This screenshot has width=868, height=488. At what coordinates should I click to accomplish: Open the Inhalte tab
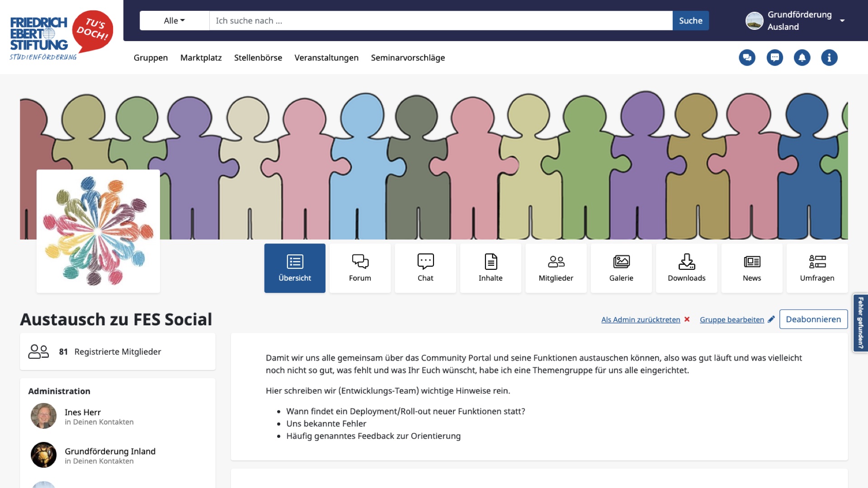tap(491, 268)
